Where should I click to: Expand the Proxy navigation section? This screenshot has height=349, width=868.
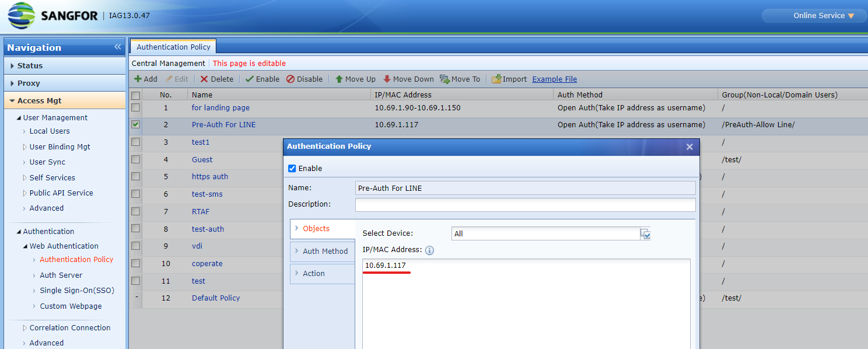[x=65, y=83]
